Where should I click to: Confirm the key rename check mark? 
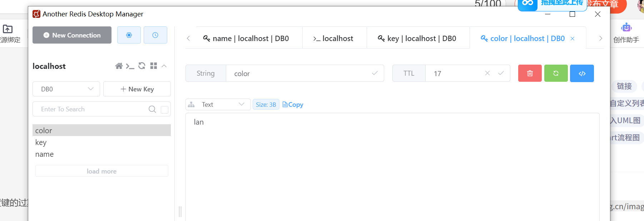(375, 73)
